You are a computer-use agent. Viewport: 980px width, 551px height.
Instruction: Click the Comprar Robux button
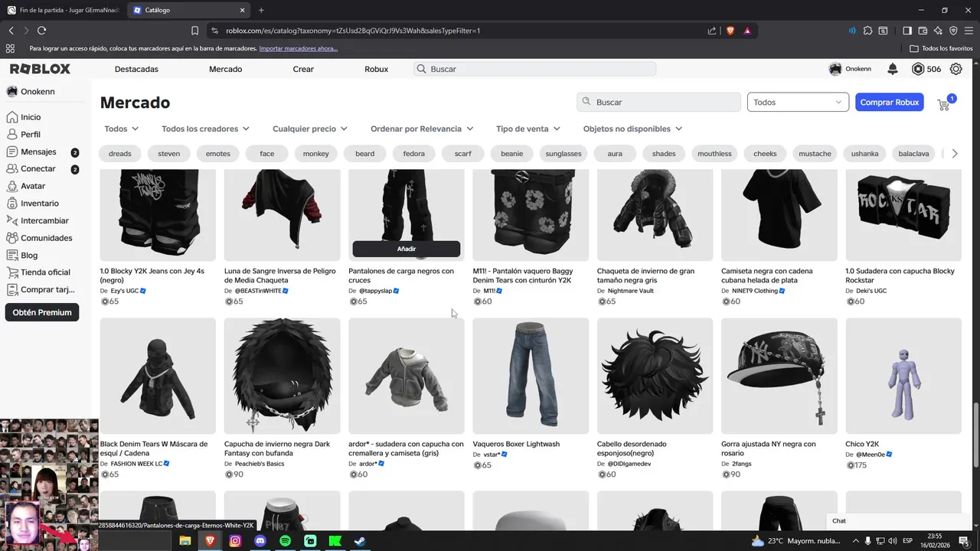[890, 102]
